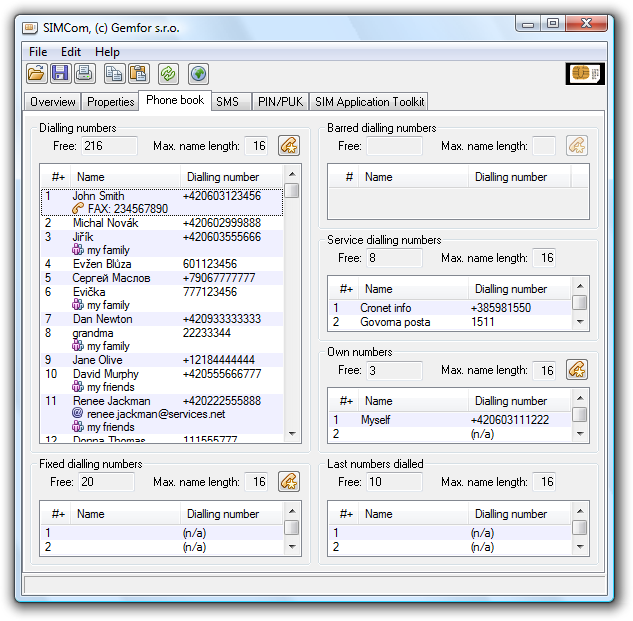Click the green Refresh arrows icon

tap(168, 73)
